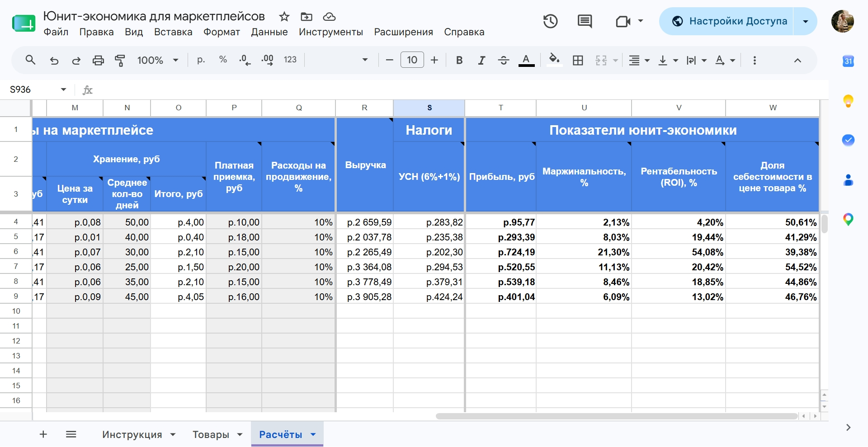This screenshot has width=868, height=447.
Task: Show more toolbar options
Action: point(755,60)
